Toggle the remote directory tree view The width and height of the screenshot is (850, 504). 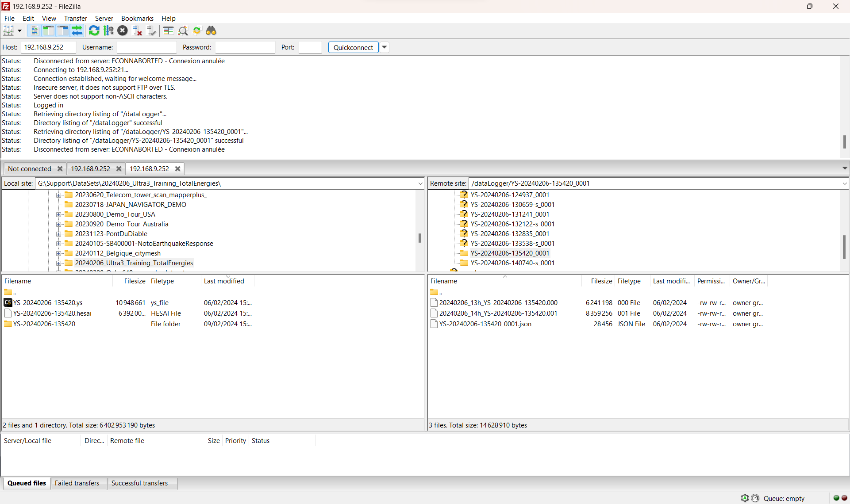(63, 31)
